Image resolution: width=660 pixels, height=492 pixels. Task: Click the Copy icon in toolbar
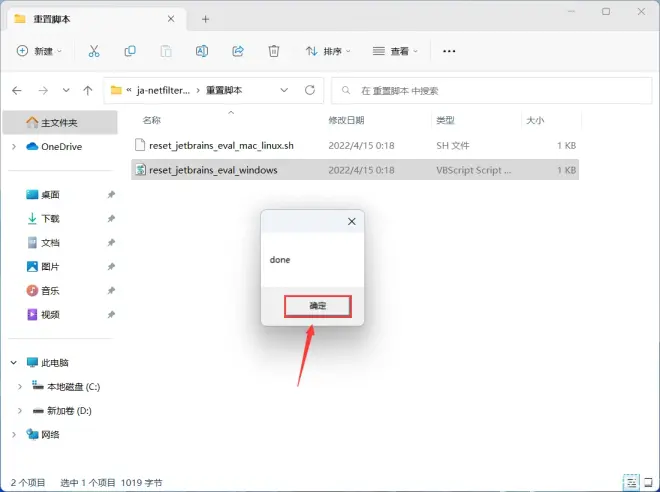click(x=130, y=51)
